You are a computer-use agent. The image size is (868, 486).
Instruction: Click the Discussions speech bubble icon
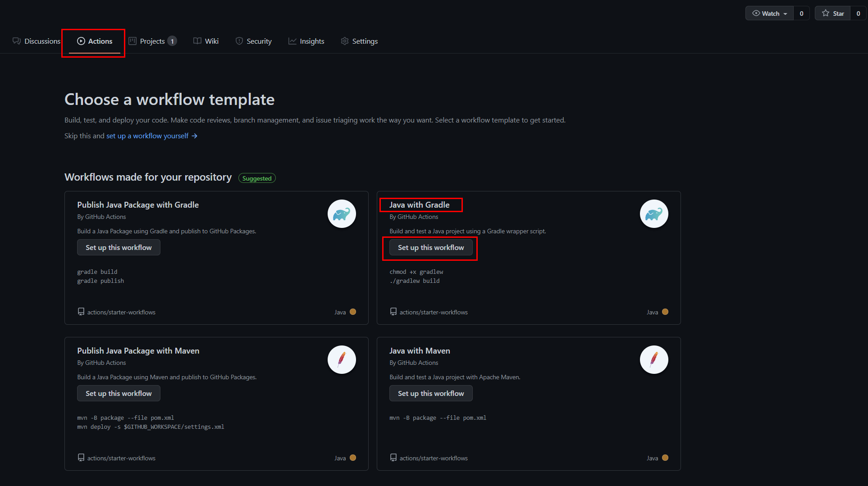click(x=17, y=41)
